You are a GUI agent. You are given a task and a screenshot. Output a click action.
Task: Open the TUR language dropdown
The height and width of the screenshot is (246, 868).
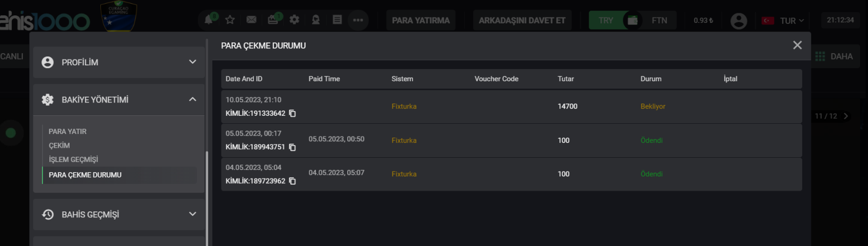(x=783, y=20)
